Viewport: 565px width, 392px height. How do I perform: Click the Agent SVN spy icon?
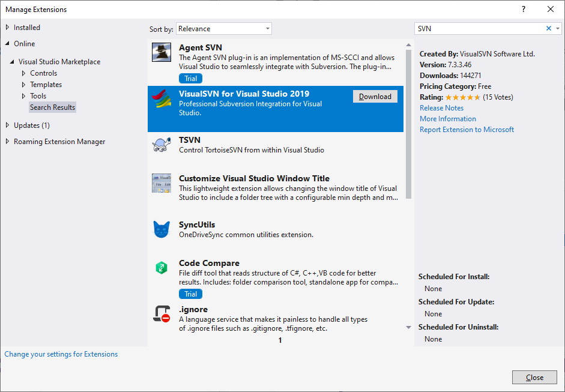tap(162, 52)
